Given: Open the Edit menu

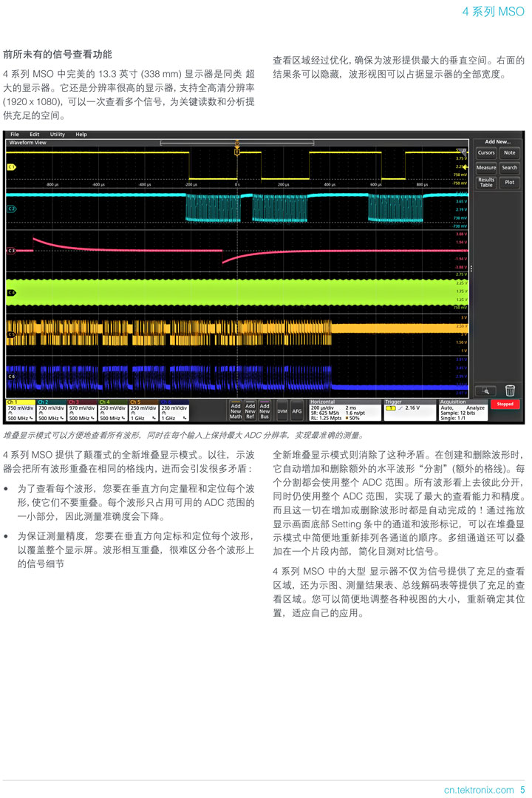Looking at the screenshot, I should (34, 135).
